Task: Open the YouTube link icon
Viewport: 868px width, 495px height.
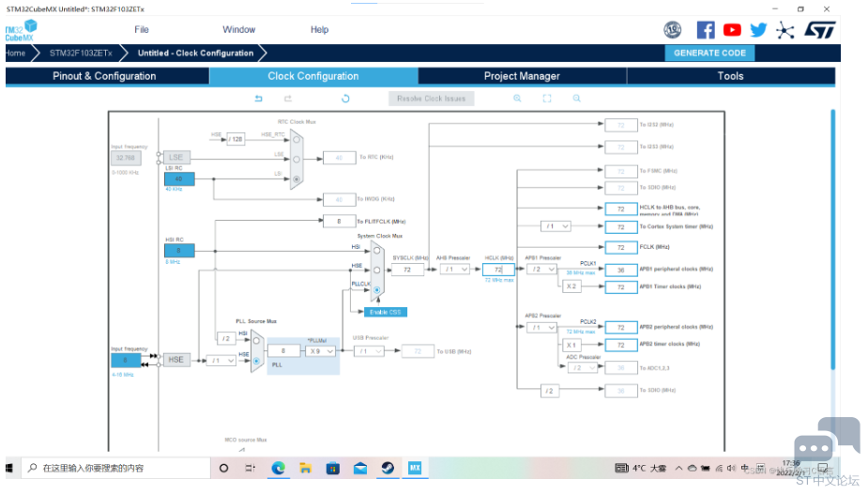Action: (x=732, y=30)
